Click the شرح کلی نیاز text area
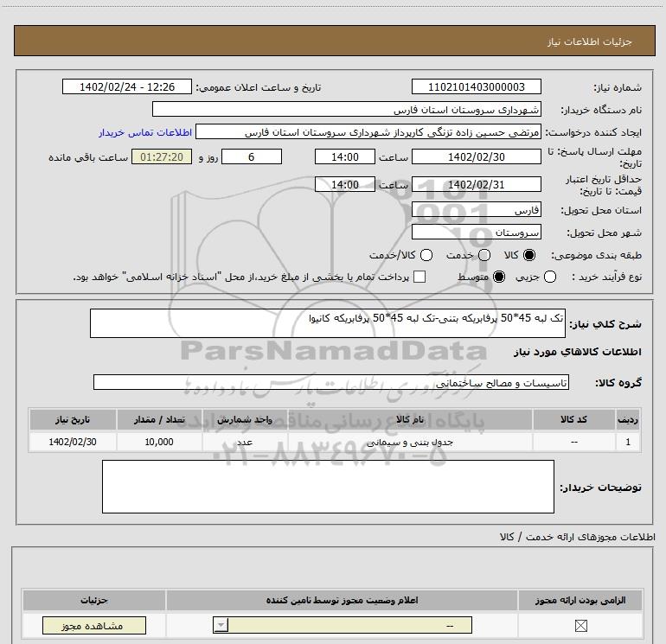 click(328, 323)
